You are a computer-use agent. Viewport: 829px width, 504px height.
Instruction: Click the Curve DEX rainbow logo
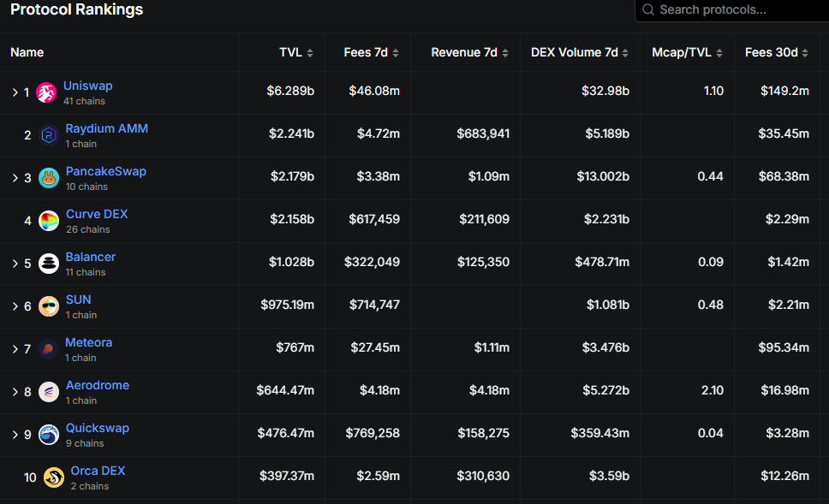pyautogui.click(x=50, y=221)
